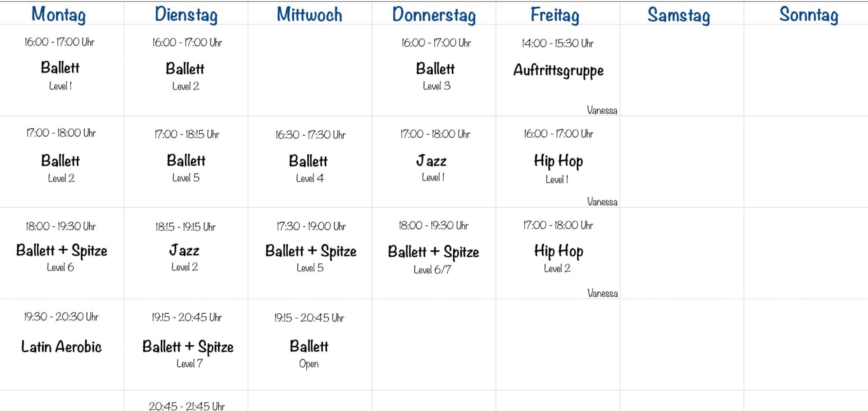Click Vanessa's name under Auftrittsgruppe
Viewport: 868px width, 411px height.
(602, 110)
